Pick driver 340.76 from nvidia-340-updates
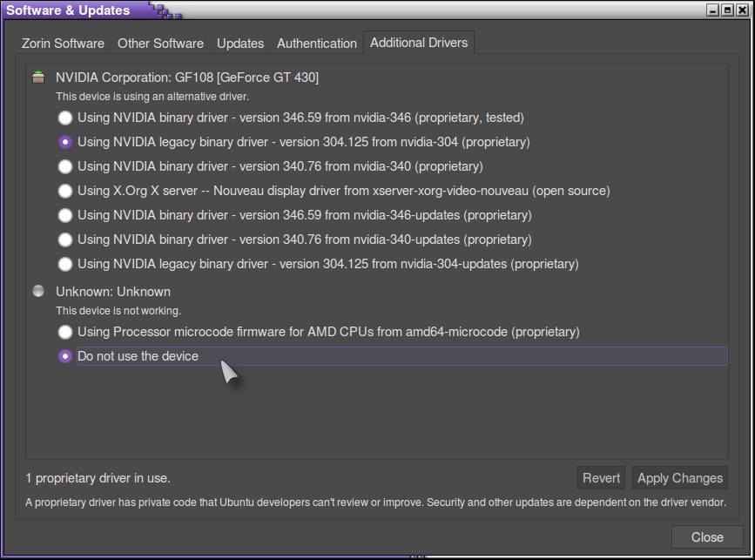 pos(65,240)
